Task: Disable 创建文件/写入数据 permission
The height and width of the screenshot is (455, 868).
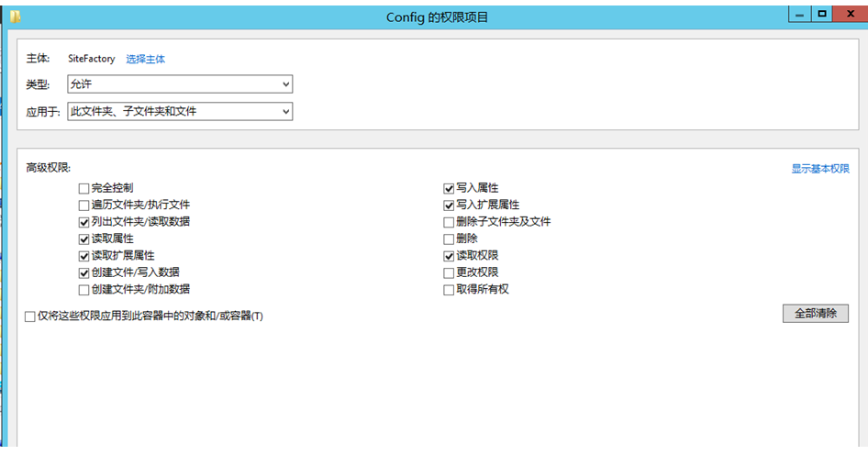Action: 84,272
